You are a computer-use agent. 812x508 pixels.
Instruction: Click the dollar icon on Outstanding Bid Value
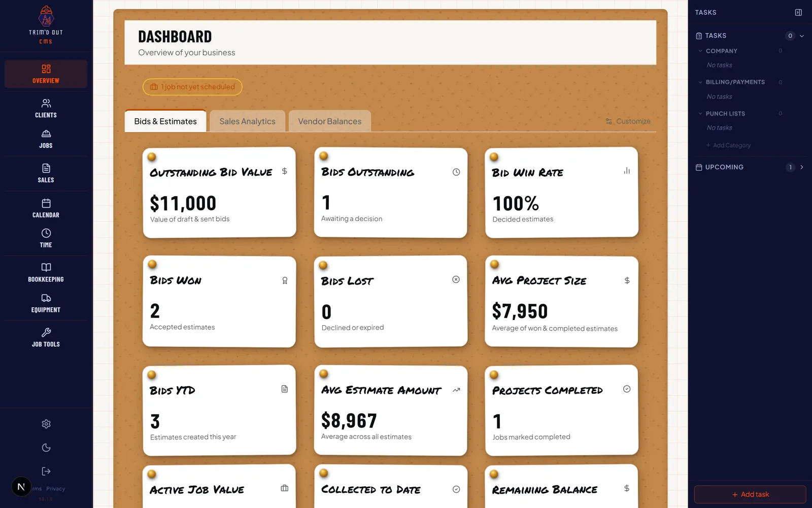click(x=284, y=171)
